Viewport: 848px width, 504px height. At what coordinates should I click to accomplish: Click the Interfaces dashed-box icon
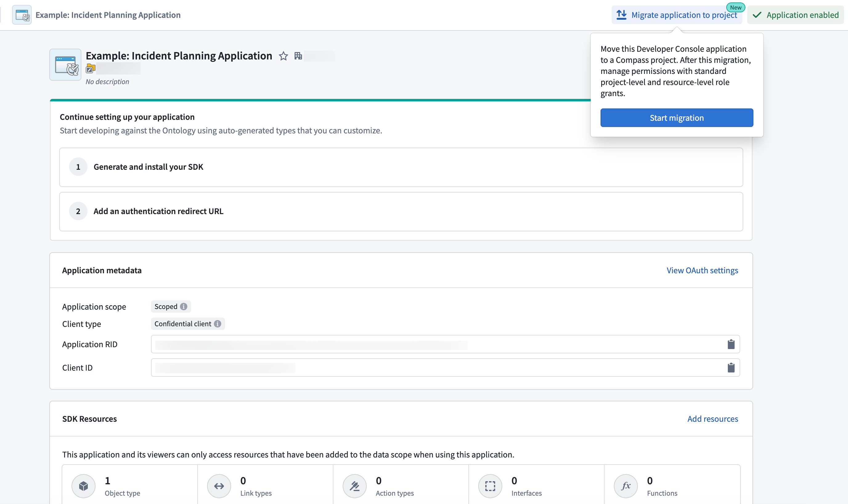click(490, 486)
